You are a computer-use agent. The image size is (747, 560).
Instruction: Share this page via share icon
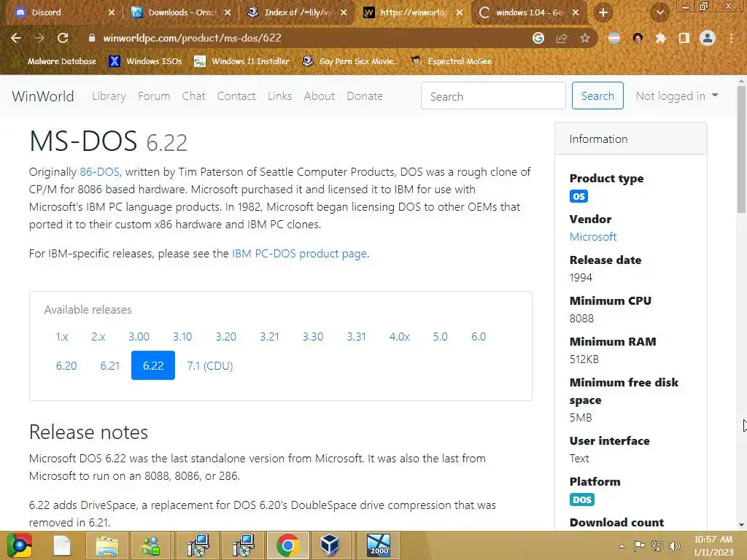coord(562,38)
